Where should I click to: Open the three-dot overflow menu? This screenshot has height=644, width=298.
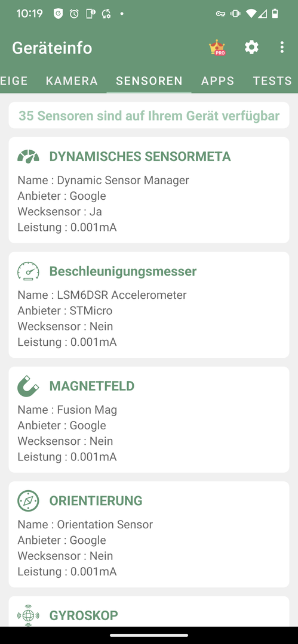pyautogui.click(x=281, y=47)
